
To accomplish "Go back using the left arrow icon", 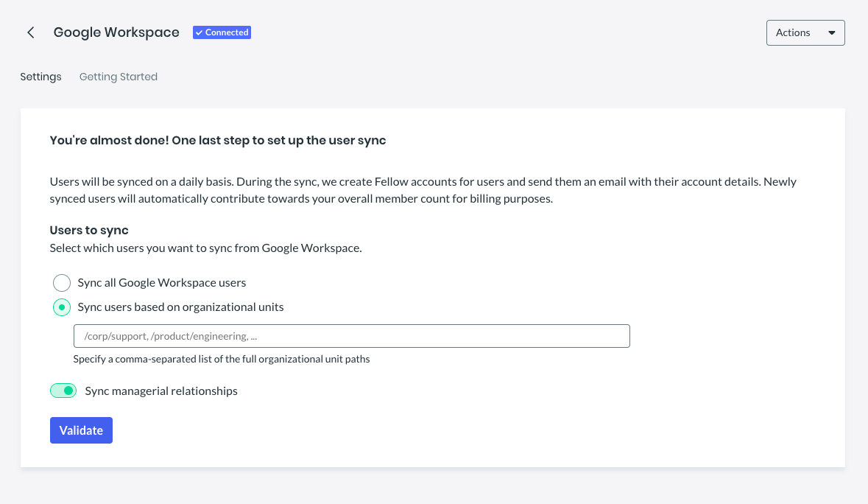I will (x=31, y=32).
